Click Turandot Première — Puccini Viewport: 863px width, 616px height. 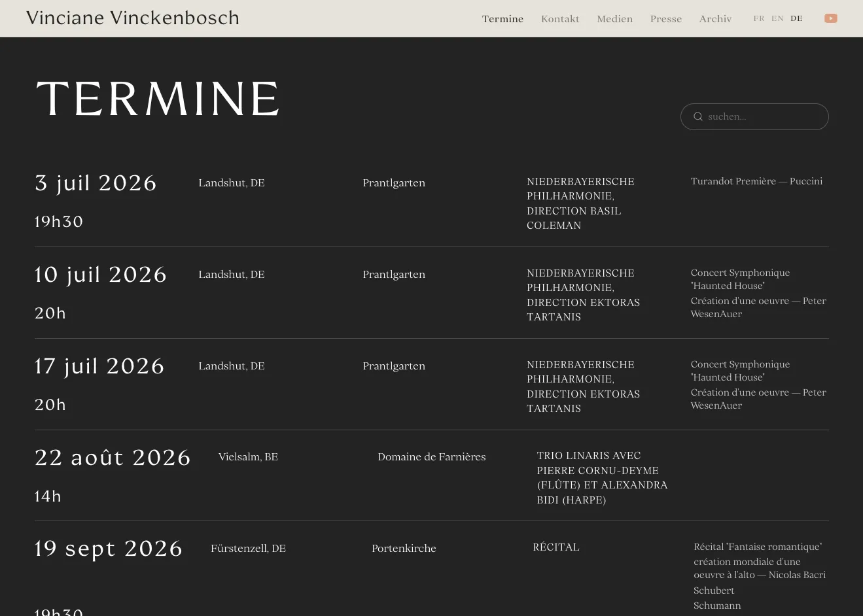[x=756, y=181]
